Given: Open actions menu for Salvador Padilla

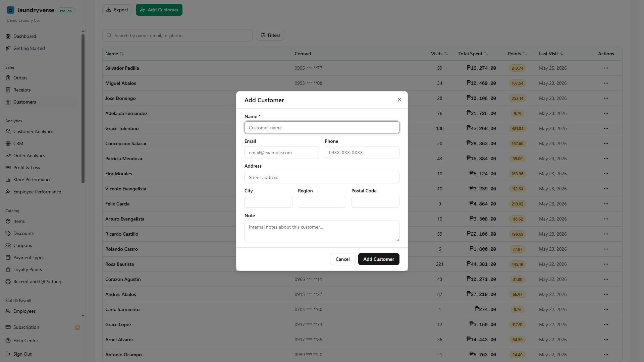Looking at the screenshot, I should pyautogui.click(x=606, y=68).
